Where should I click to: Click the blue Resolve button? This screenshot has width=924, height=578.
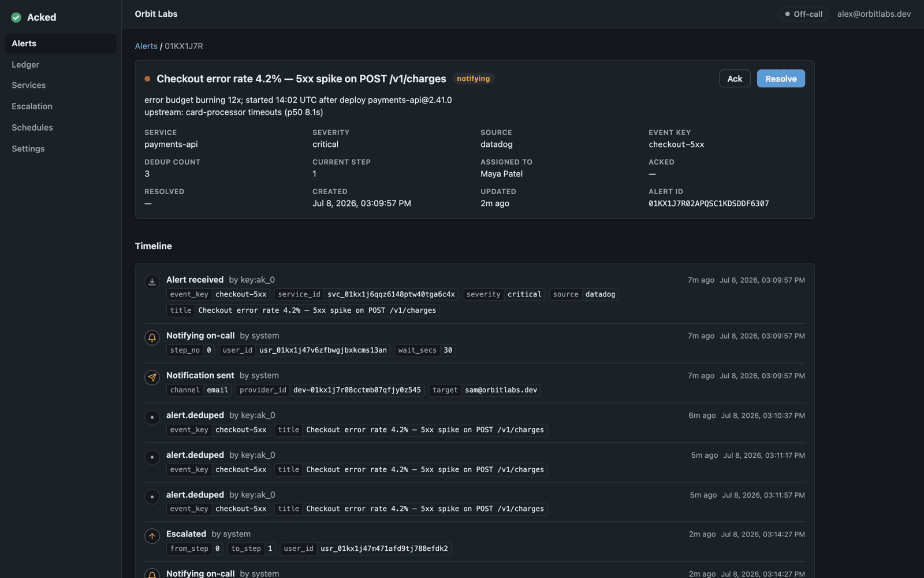point(781,79)
